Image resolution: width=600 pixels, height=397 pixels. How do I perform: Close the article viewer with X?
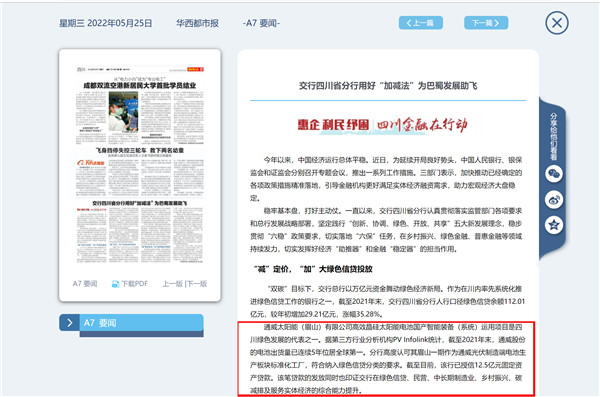tap(557, 23)
